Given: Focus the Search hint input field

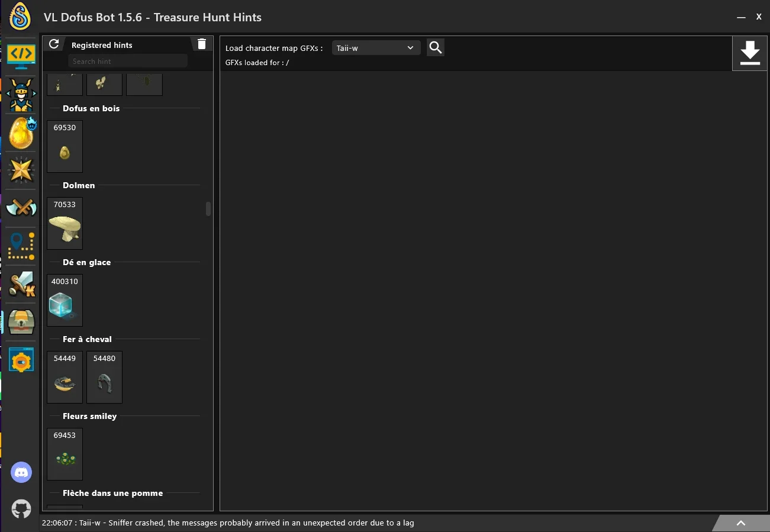Looking at the screenshot, I should (128, 61).
